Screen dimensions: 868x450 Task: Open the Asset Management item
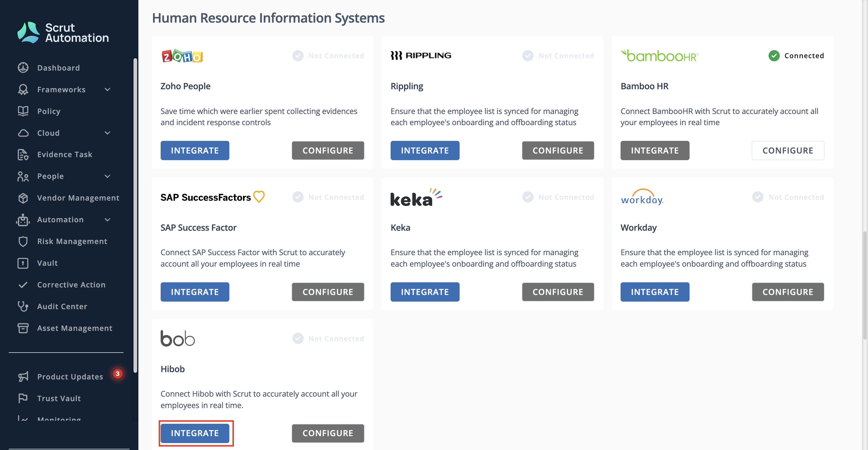pyautogui.click(x=75, y=328)
